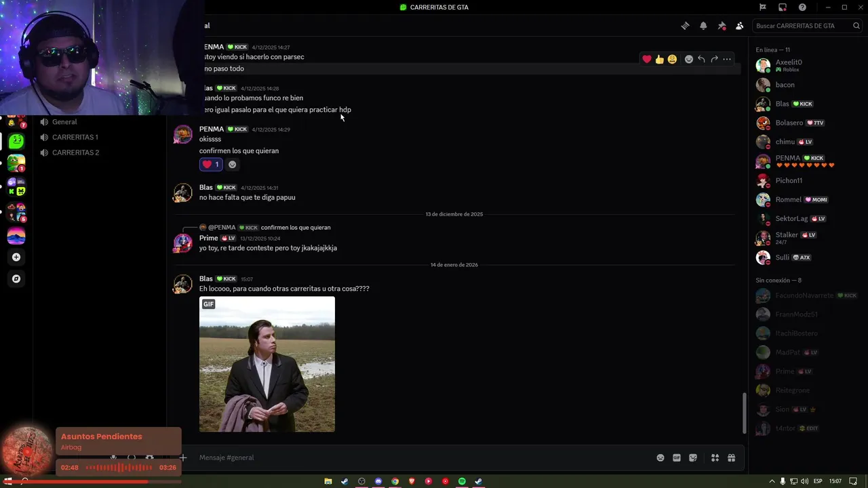
Task: Open the emoji picker in message bar
Action: point(660,457)
